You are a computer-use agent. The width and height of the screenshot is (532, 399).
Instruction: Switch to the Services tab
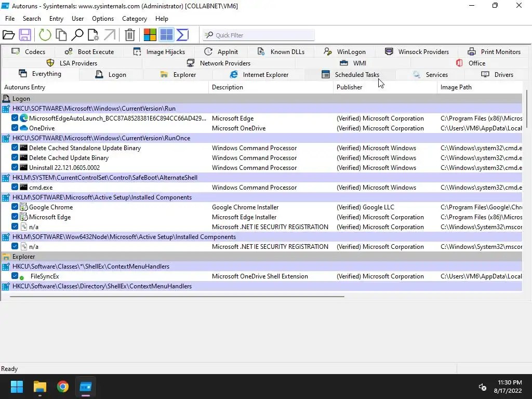430,75
